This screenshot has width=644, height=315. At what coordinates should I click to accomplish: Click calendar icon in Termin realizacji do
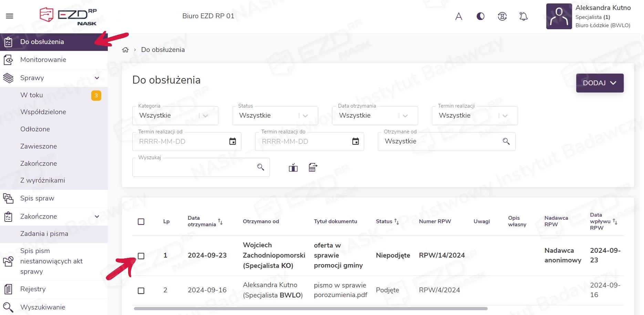355,141
